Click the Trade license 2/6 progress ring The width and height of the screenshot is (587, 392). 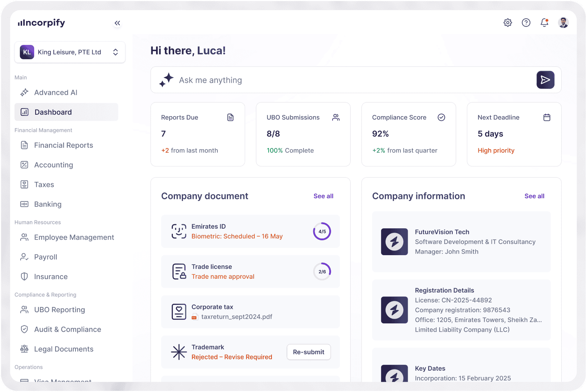pyautogui.click(x=322, y=271)
